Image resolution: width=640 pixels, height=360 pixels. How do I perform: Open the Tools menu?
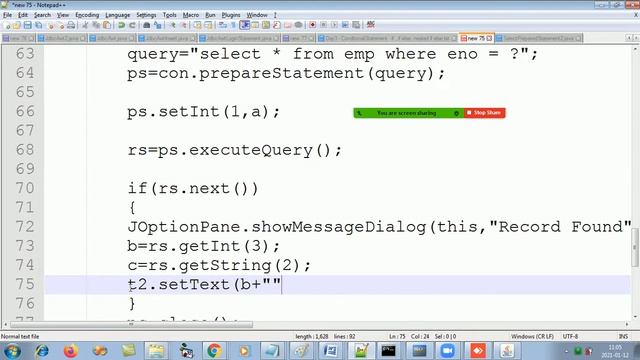[x=169, y=15]
